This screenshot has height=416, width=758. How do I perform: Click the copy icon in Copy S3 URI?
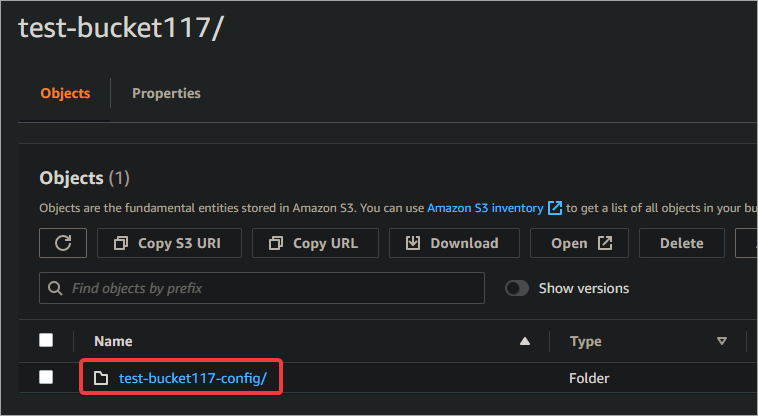coord(121,243)
